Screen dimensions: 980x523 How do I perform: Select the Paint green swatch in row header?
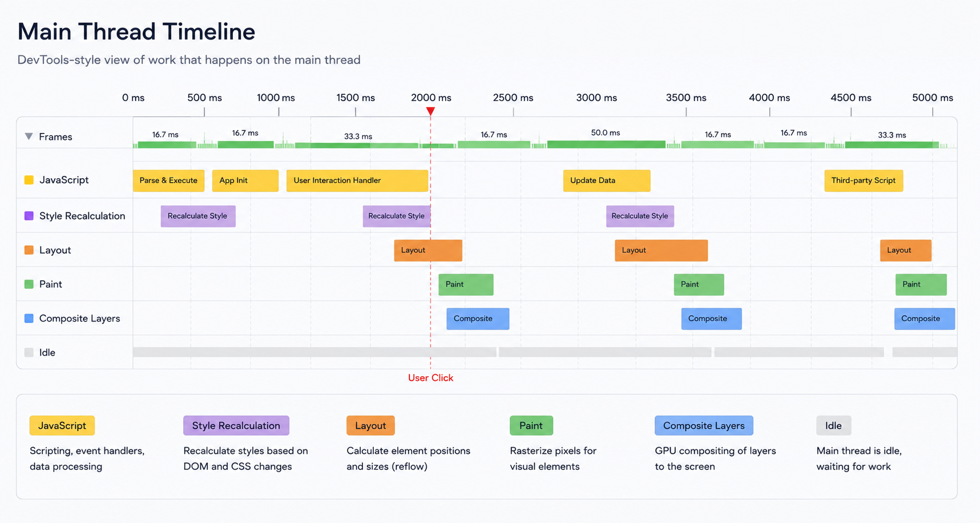(x=29, y=284)
